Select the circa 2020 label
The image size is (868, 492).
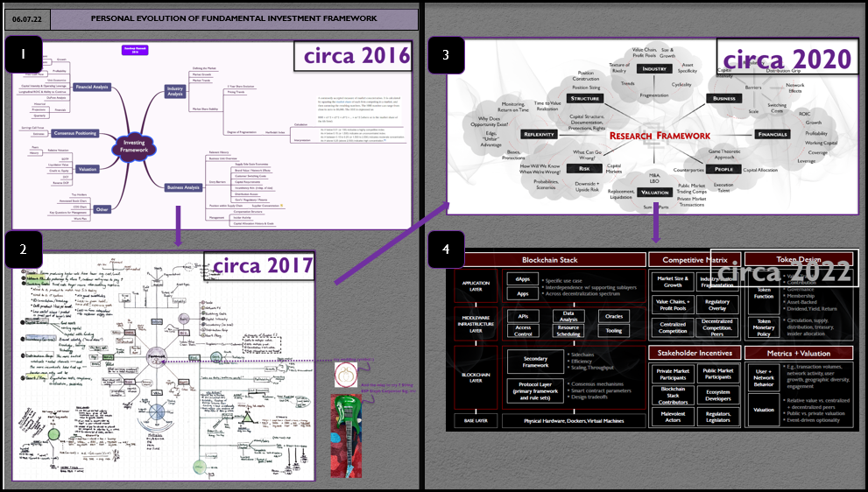(x=787, y=58)
